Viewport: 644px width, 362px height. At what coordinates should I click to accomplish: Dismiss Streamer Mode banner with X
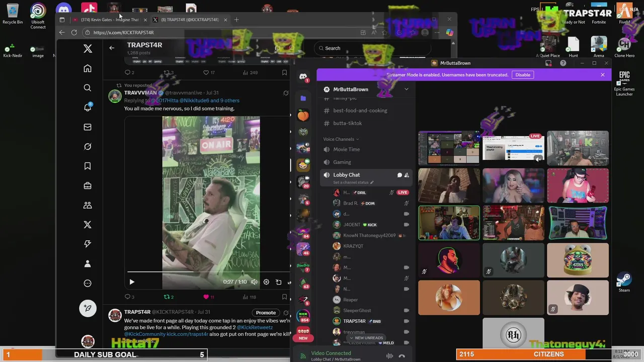(602, 75)
